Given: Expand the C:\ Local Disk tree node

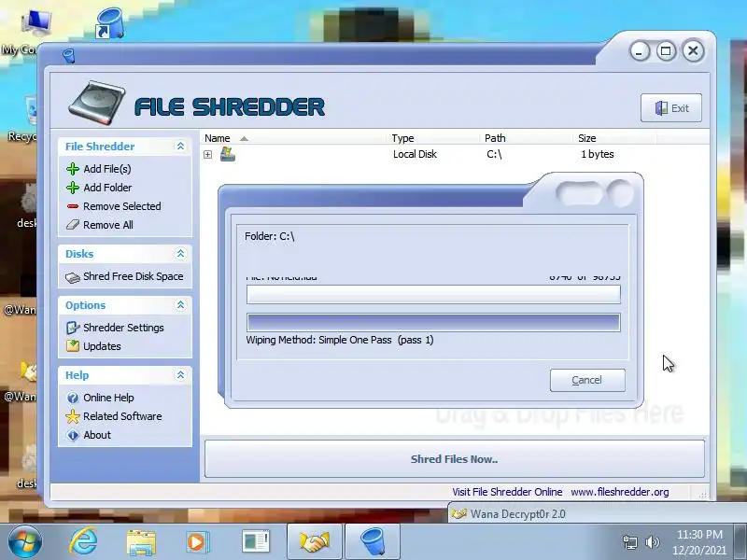Looking at the screenshot, I should pyautogui.click(x=207, y=154).
